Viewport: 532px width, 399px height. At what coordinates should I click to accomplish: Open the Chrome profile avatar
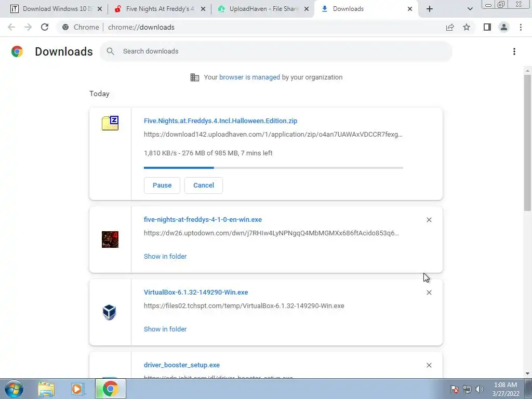pyautogui.click(x=504, y=27)
